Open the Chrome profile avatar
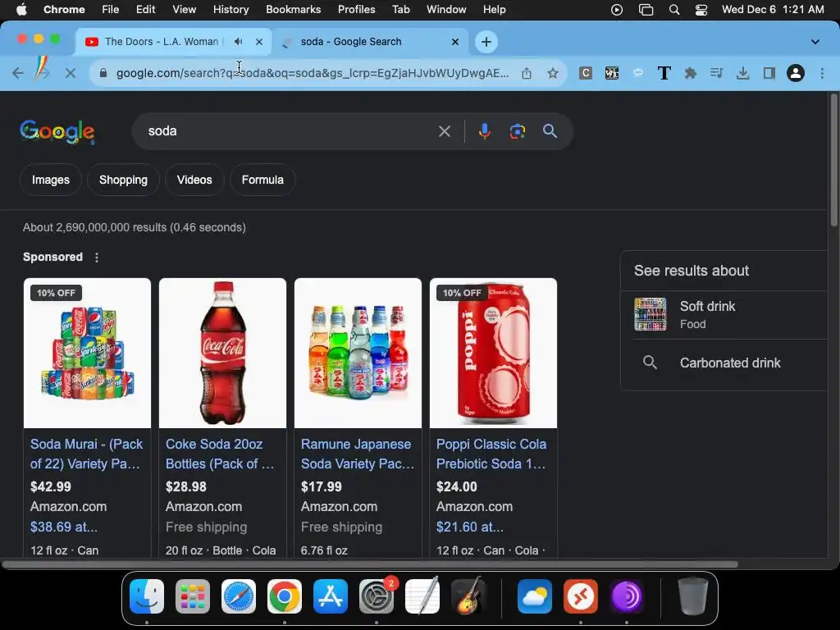840x630 pixels. [x=796, y=73]
